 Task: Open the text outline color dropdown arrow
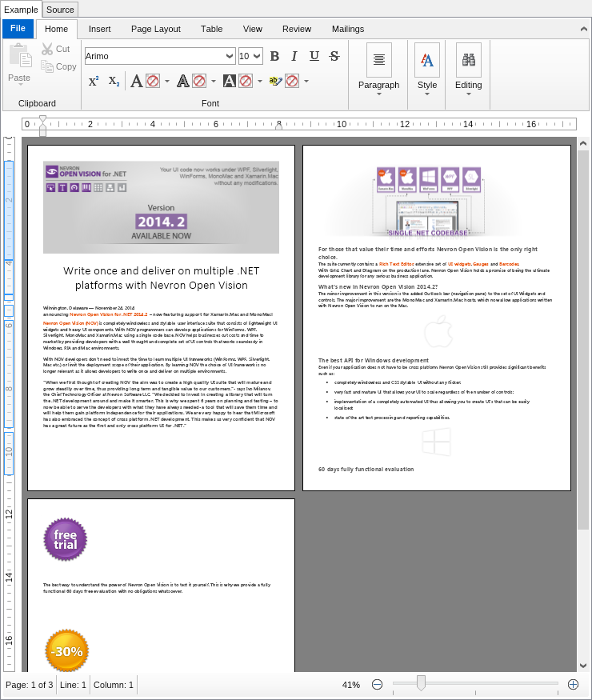(x=214, y=82)
